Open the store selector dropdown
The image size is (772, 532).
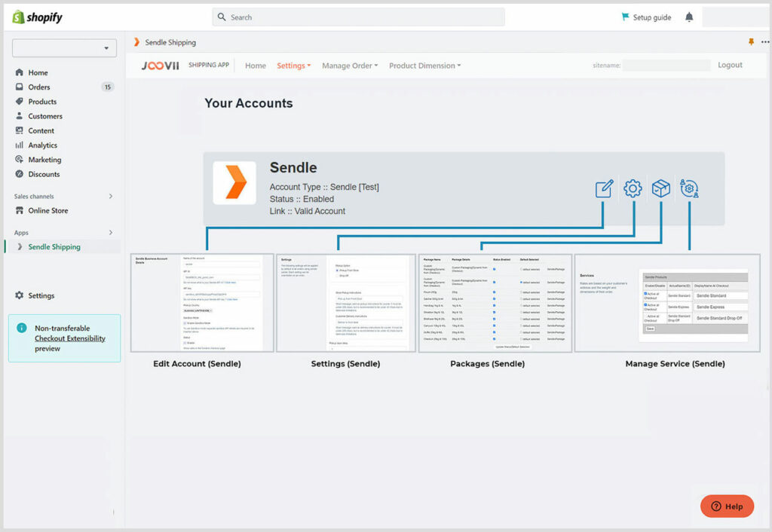[65, 48]
